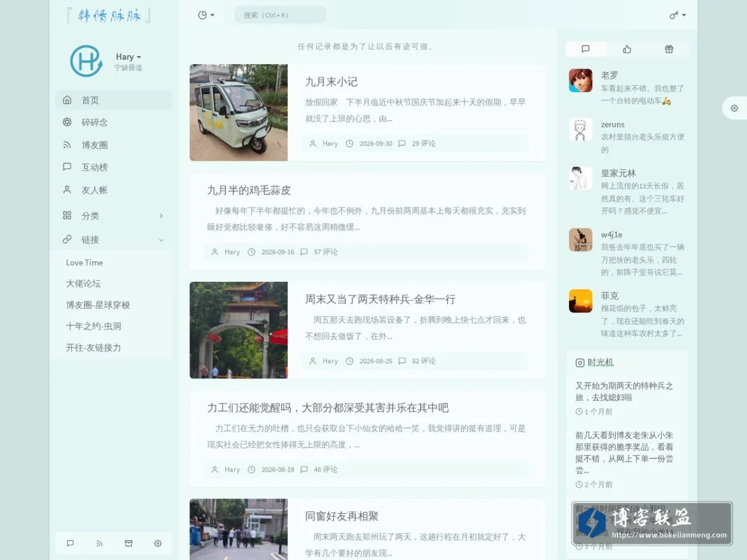The width and height of the screenshot is (747, 560).
Task: Click the grid icon beside 分类
Action: 67,216
